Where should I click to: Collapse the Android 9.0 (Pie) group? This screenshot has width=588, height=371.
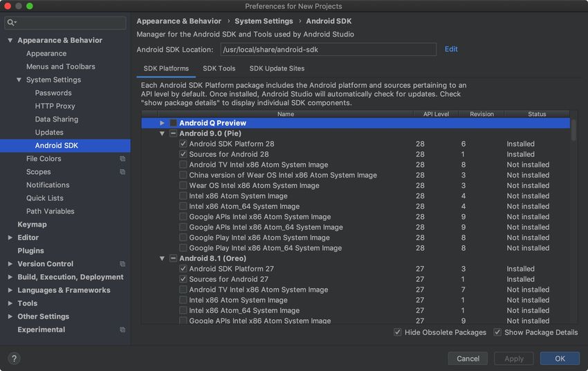pos(162,133)
